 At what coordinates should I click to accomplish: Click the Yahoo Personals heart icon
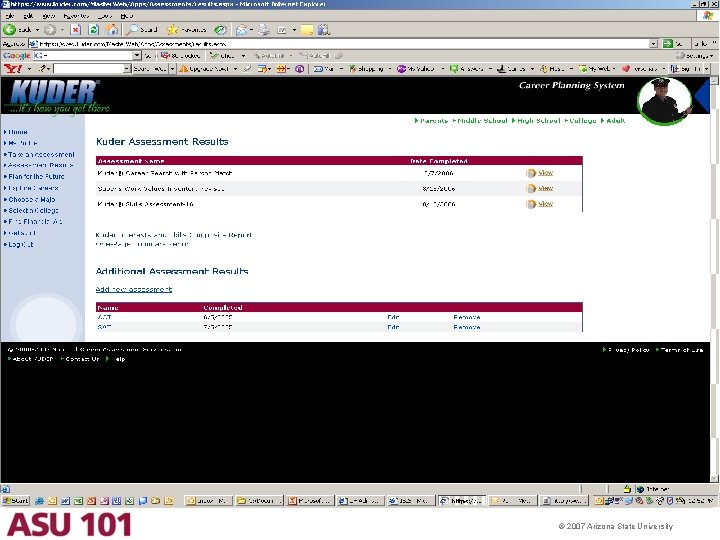tap(625, 69)
